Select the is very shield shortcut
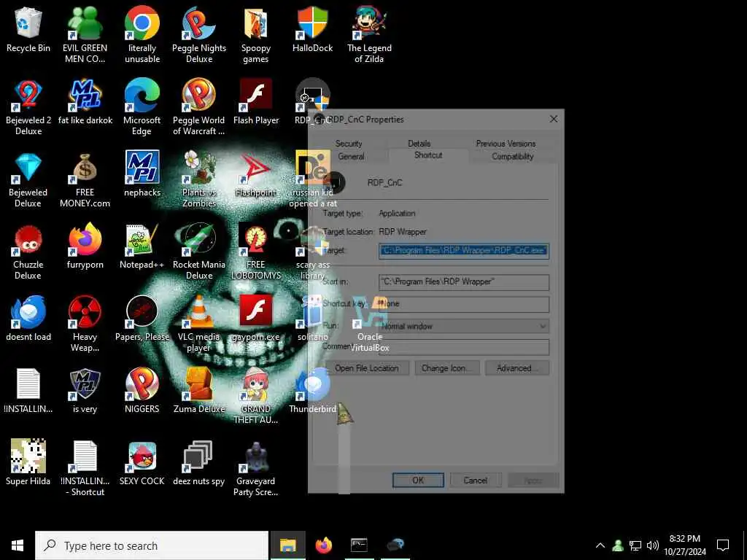This screenshot has height=560, width=747. pyautogui.click(x=85, y=391)
